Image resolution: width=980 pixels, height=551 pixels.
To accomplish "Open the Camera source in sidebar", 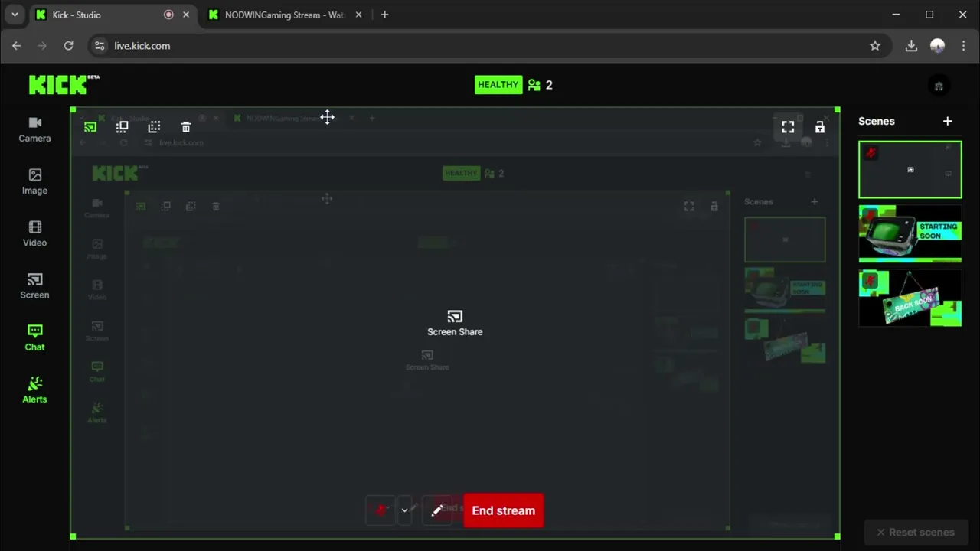I will [x=34, y=129].
